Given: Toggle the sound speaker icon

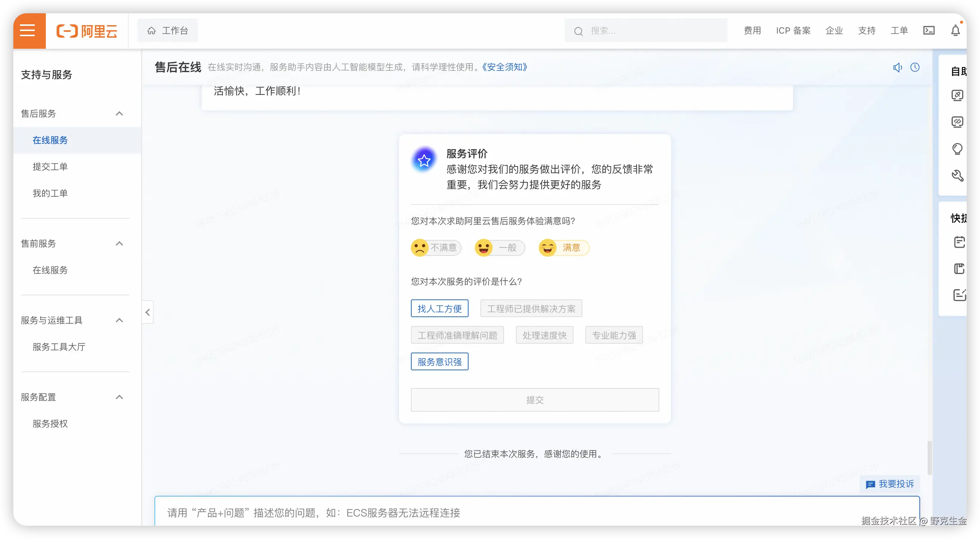Looking at the screenshot, I should 898,67.
